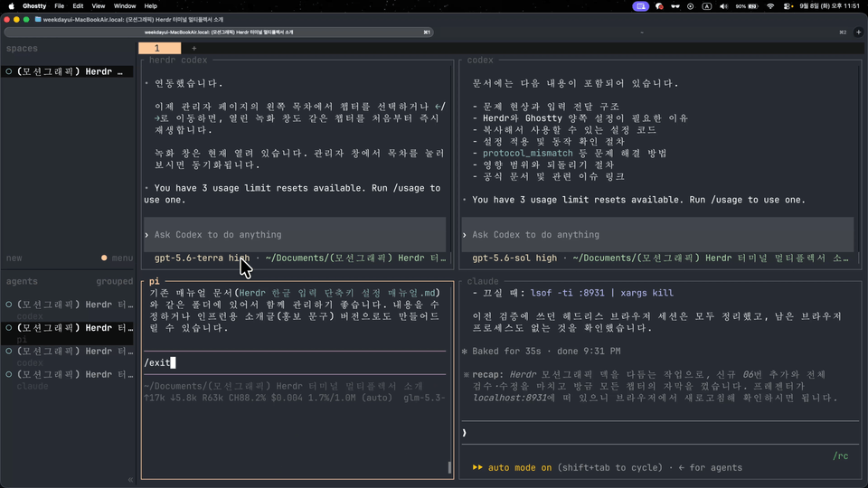
Task: Open the Help menu
Action: coord(151,6)
